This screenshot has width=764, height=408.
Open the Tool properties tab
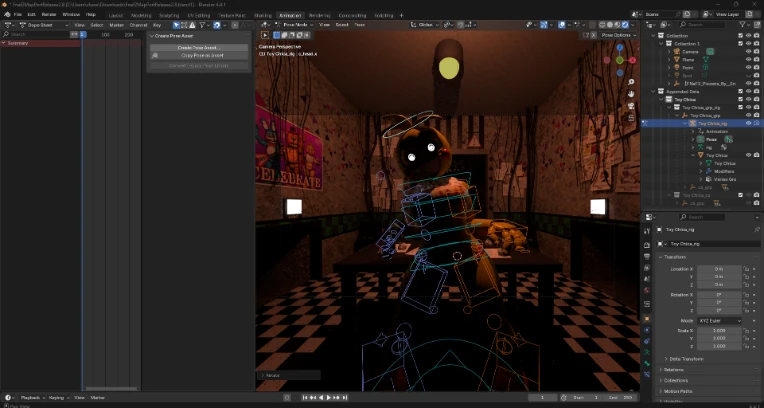647,231
